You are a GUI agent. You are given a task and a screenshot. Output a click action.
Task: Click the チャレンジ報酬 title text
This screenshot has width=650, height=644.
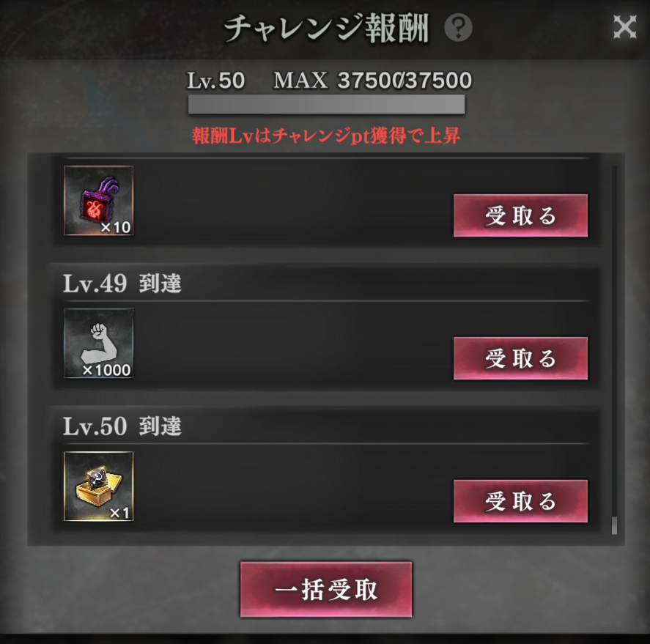pyautogui.click(x=326, y=29)
